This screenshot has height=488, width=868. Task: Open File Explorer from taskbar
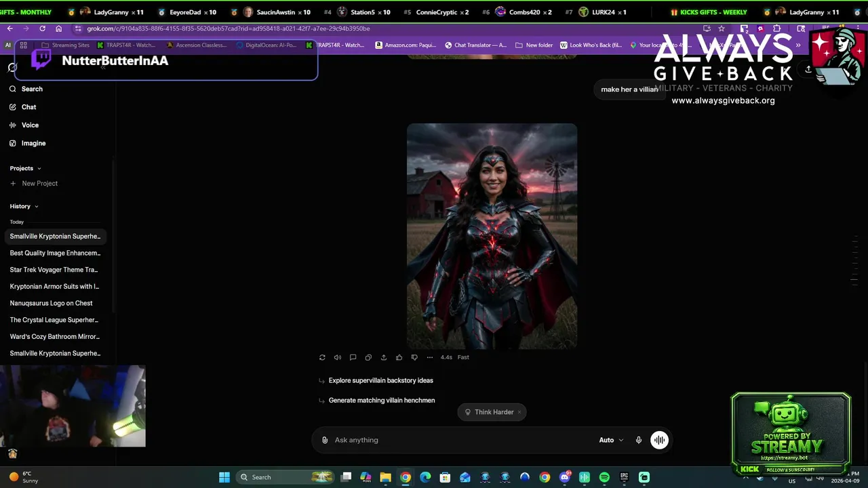click(x=385, y=477)
